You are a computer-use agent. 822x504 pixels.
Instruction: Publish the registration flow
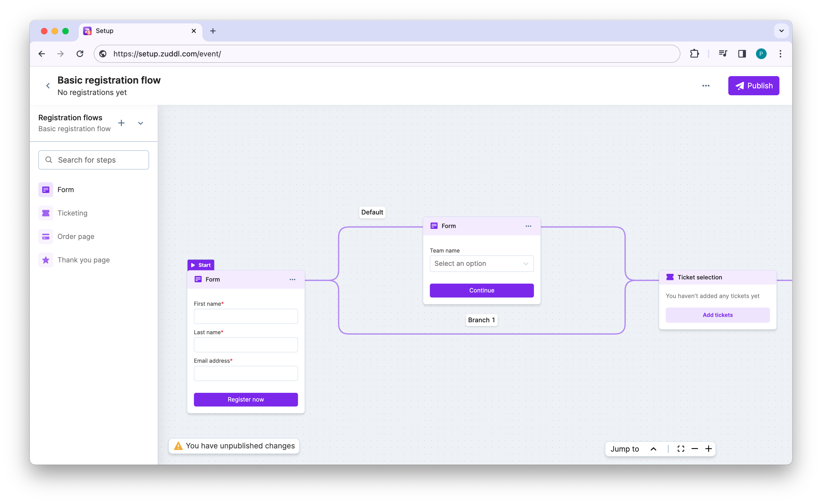[x=753, y=86]
